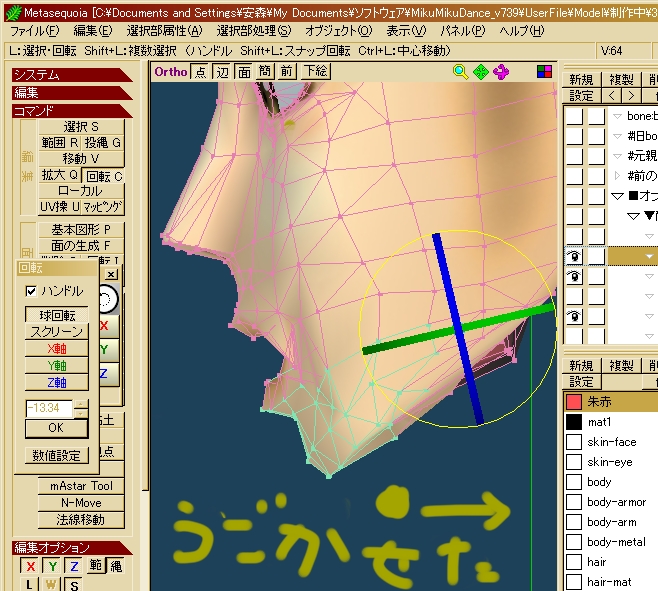Collapse the システム panel header
This screenshot has height=591, width=658.
(71, 75)
